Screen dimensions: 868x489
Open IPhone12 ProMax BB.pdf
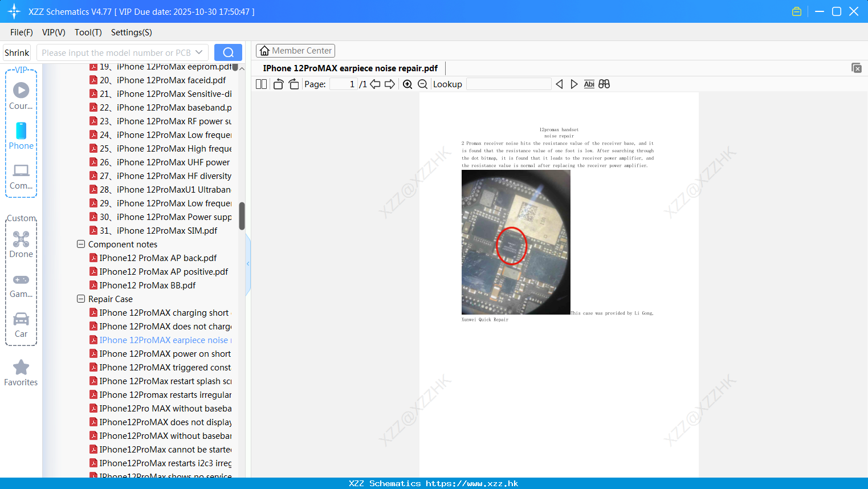pyautogui.click(x=142, y=285)
